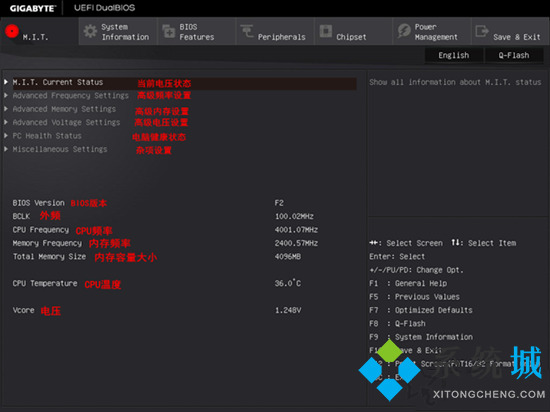Expand arrow beside Miscellaneous Settings

pyautogui.click(x=6, y=149)
